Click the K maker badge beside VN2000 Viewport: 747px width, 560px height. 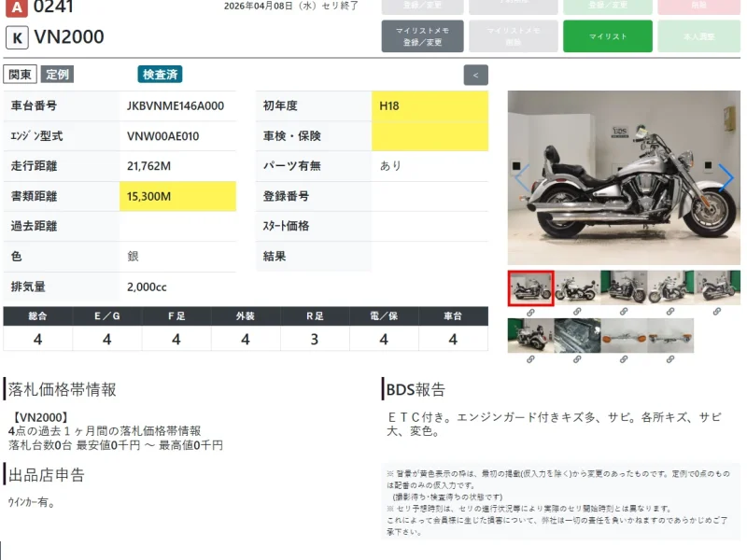point(17,37)
